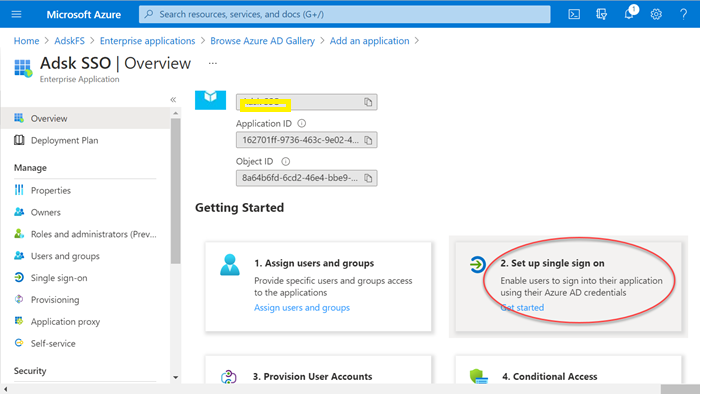The image size is (702, 402).
Task: Click the Single sign-on arrow icon
Action: [19, 278]
